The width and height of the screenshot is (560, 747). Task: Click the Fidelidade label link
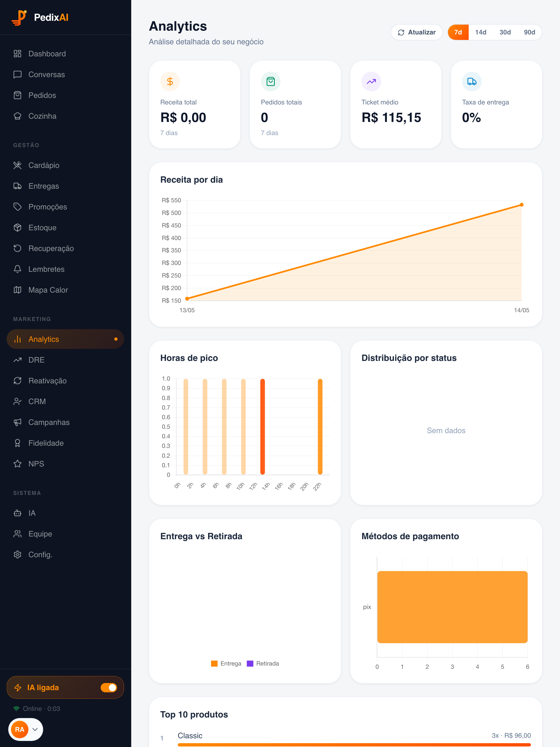[46, 443]
